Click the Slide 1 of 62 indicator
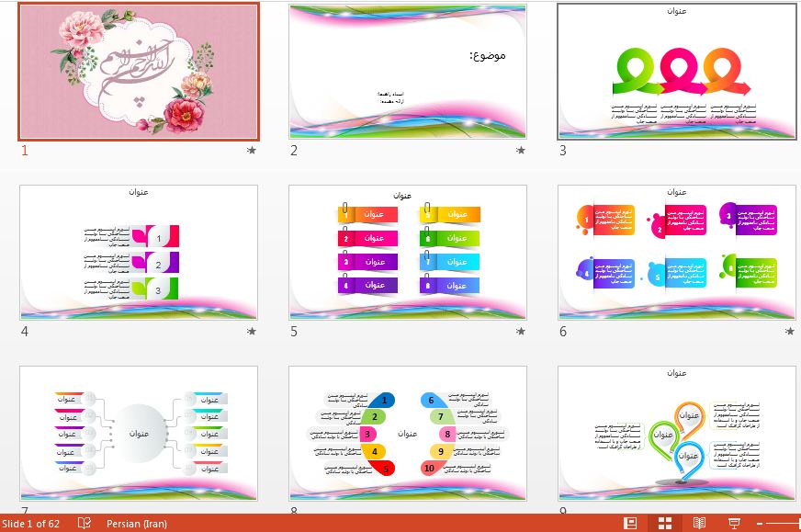The image size is (801, 532). click(x=31, y=523)
